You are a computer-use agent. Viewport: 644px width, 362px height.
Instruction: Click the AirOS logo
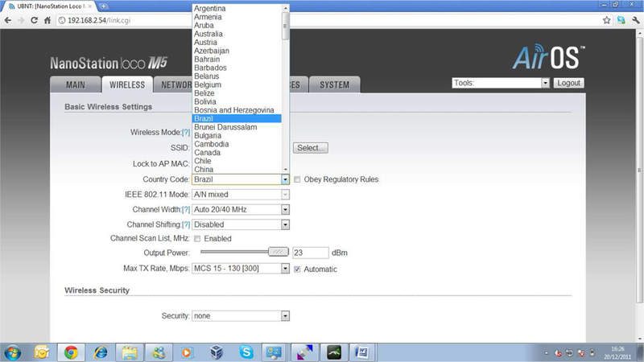(548, 57)
